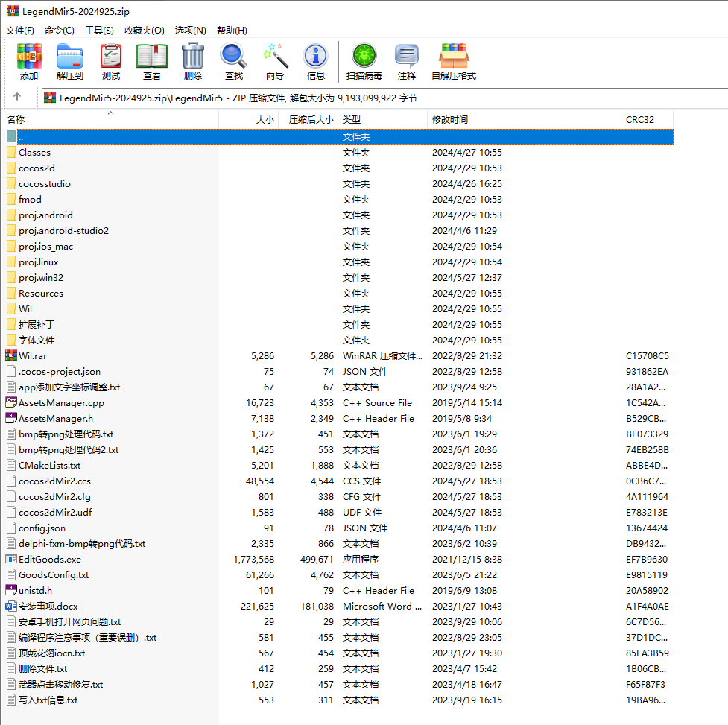Click the EditGoods.exe application icon

[x=11, y=559]
